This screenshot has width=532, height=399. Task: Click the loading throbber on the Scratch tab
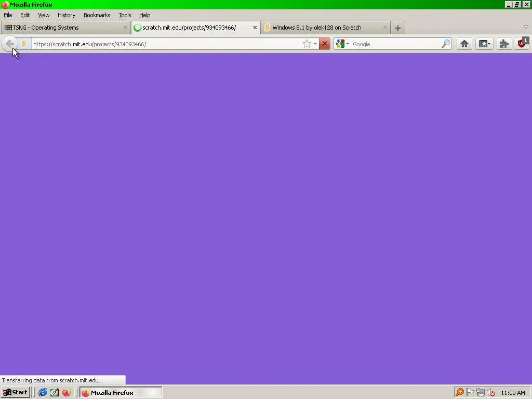[137, 28]
